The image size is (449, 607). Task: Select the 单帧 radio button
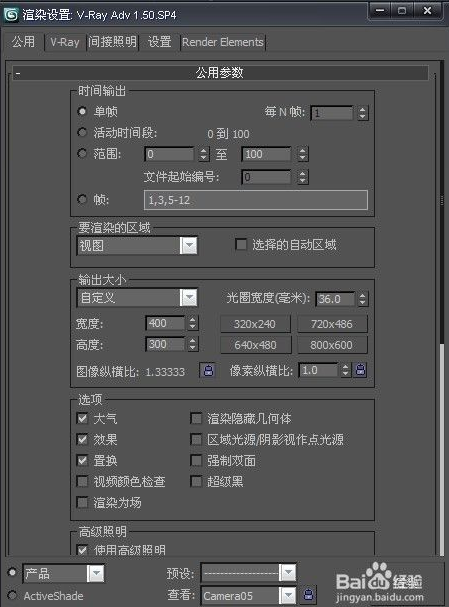82,111
